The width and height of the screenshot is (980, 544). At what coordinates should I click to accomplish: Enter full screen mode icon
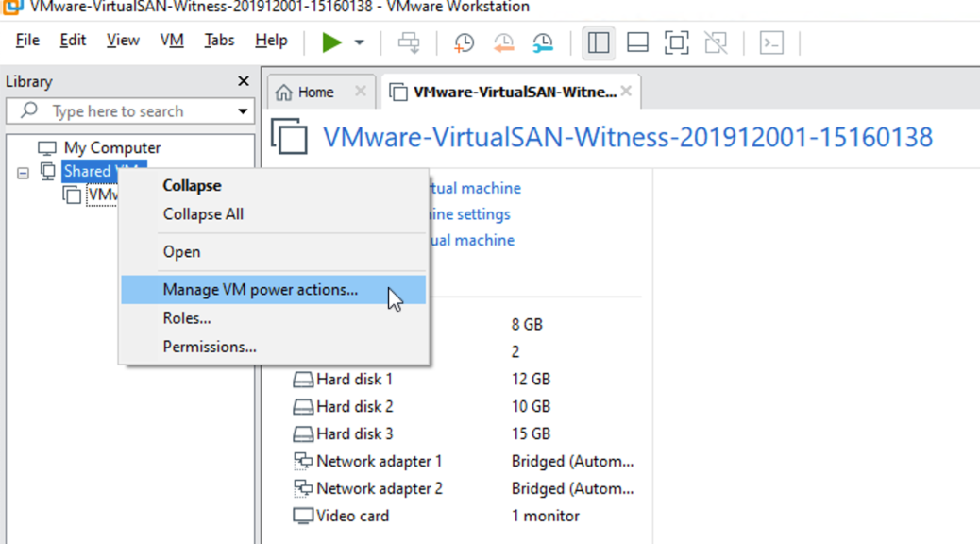(676, 42)
